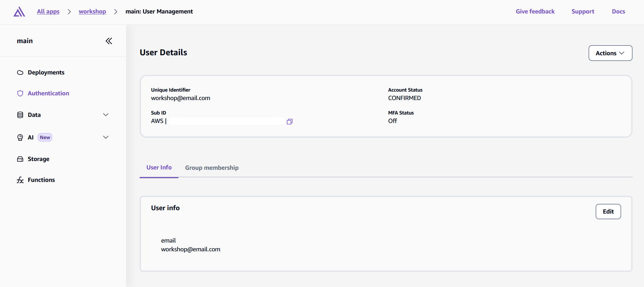Open the Support link

click(x=583, y=11)
